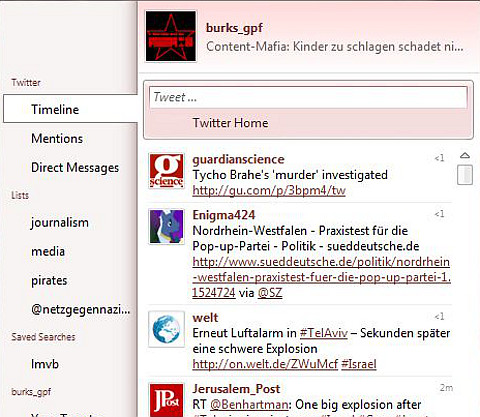Image resolution: width=480 pixels, height=417 pixels.
Task: Go to Direct Messages
Action: 75,167
